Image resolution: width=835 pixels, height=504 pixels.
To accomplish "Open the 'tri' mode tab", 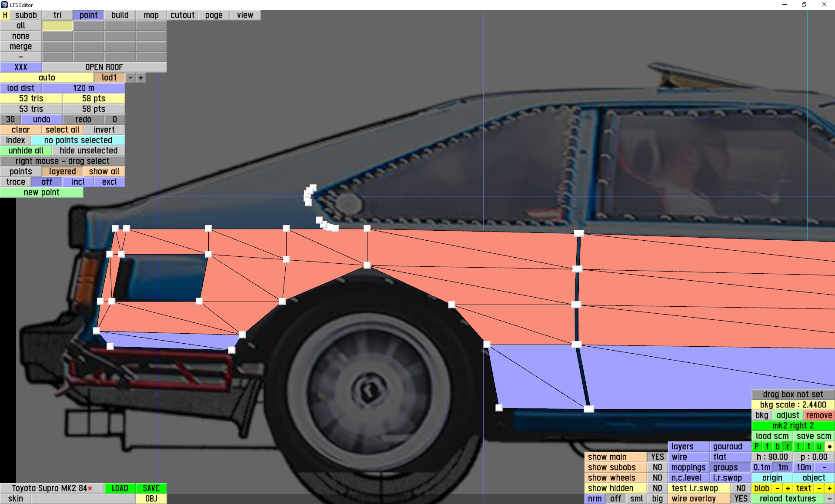I will (x=57, y=15).
